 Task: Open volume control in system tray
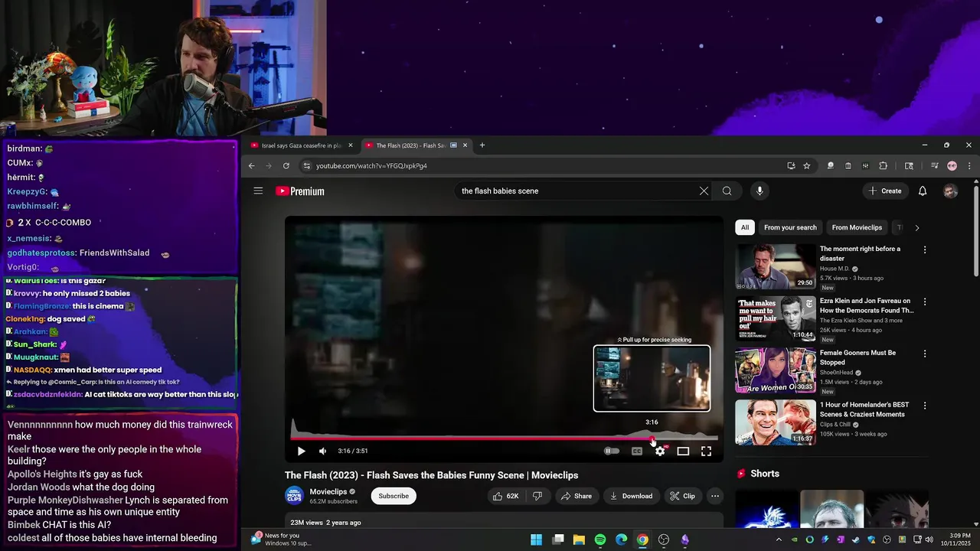point(929,540)
